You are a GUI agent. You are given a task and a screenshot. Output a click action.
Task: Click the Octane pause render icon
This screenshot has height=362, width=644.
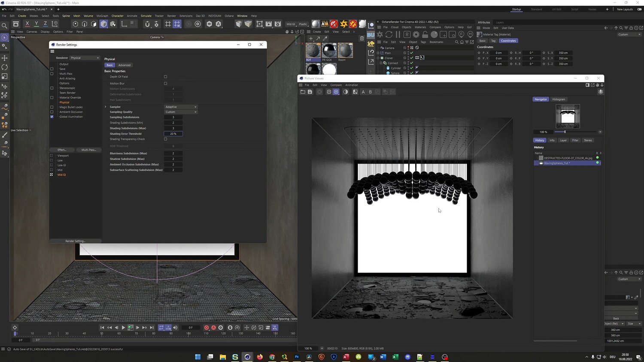[398, 34]
